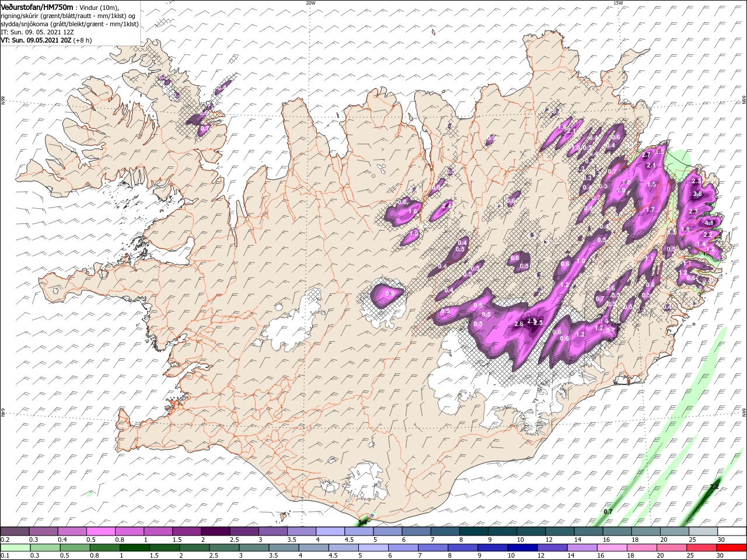747x560 pixels.
Task: Click the '2.4' snowfall value on the map
Action: [447, 206]
